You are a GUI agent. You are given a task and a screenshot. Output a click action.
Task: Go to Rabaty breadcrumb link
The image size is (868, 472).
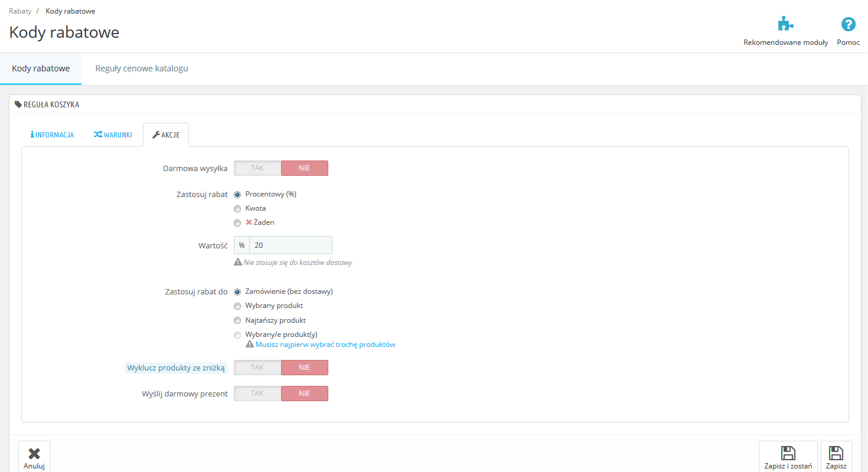[20, 11]
